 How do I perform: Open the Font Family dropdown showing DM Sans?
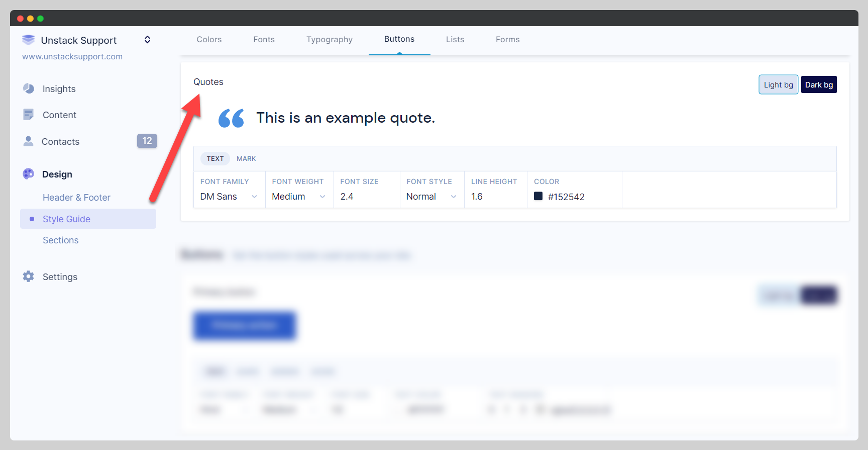[229, 197]
